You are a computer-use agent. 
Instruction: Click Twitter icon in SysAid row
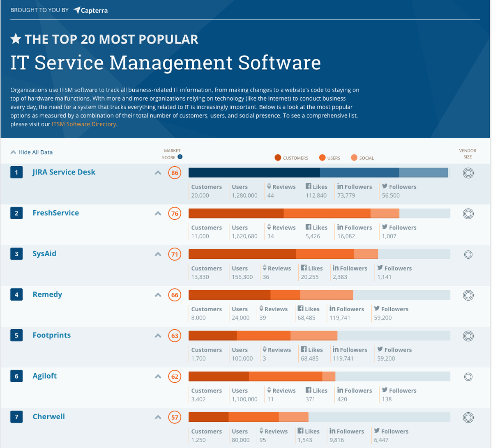[380, 268]
